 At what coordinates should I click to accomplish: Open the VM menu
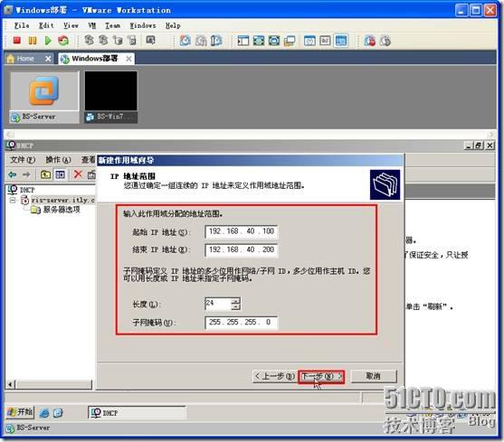click(92, 25)
